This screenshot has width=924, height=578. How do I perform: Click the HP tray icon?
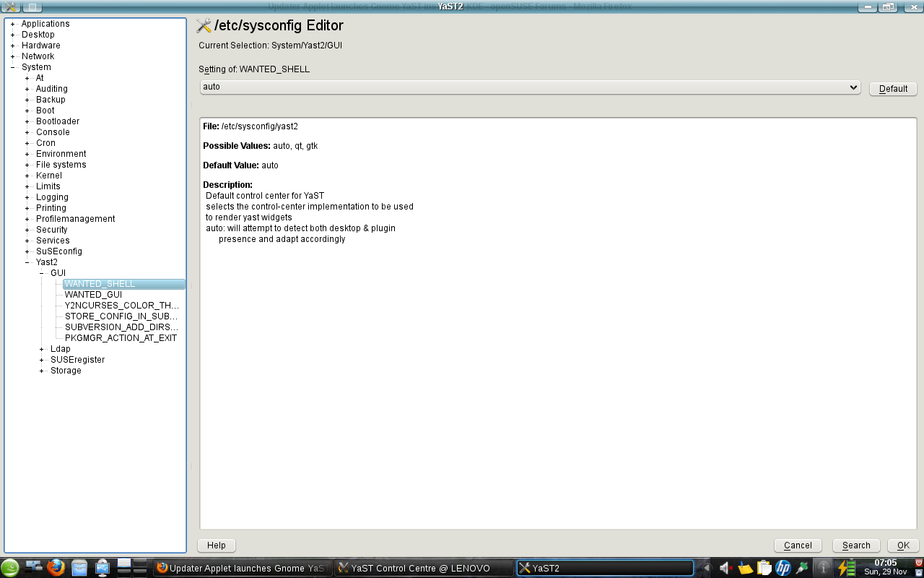click(x=783, y=569)
